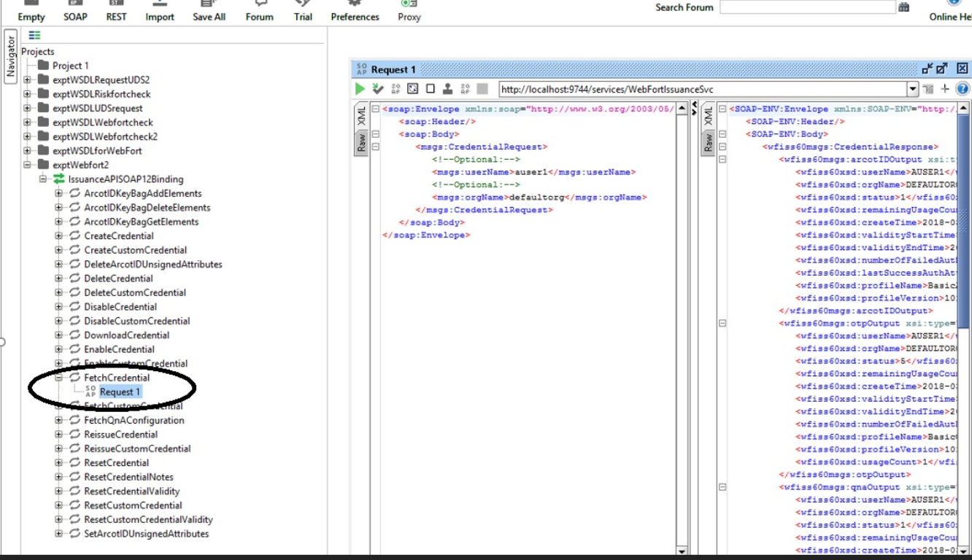Image resolution: width=972 pixels, height=560 pixels.
Task: Expand the exptWSDLRiskfortcheck project
Action: click(28, 94)
